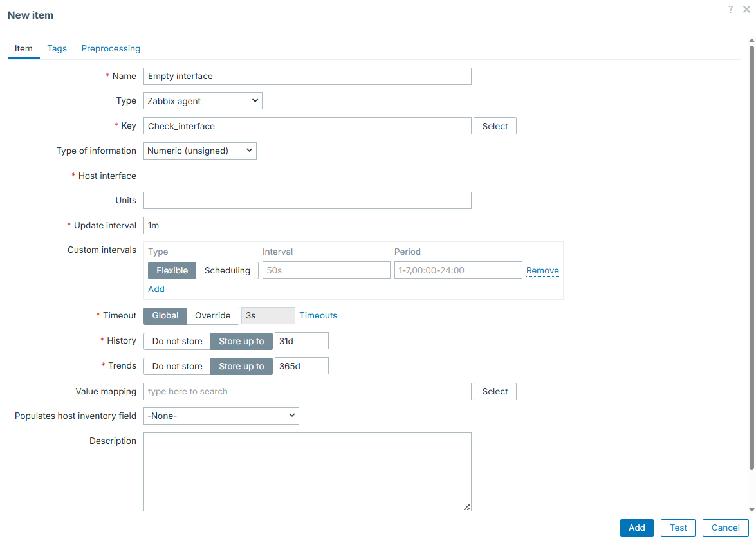Switch to the Tags tab
The height and width of the screenshot is (543, 756).
point(57,48)
